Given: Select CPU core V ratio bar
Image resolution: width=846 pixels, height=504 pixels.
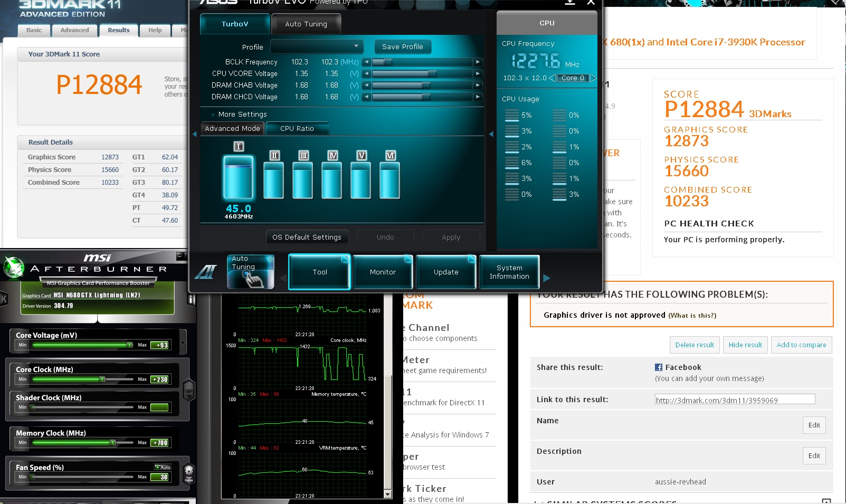Looking at the screenshot, I should [x=361, y=180].
